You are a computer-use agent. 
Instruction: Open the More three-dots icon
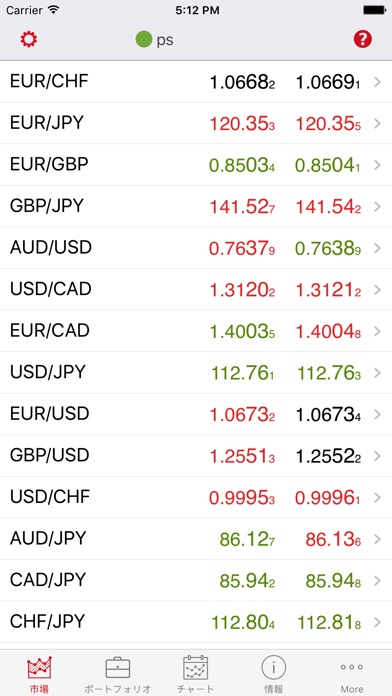[x=352, y=667]
